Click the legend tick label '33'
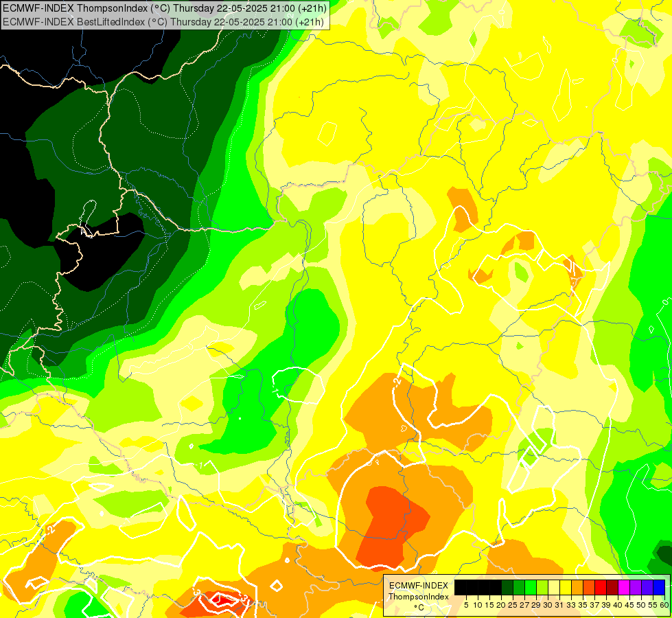The height and width of the screenshot is (618, 672). coord(571,605)
